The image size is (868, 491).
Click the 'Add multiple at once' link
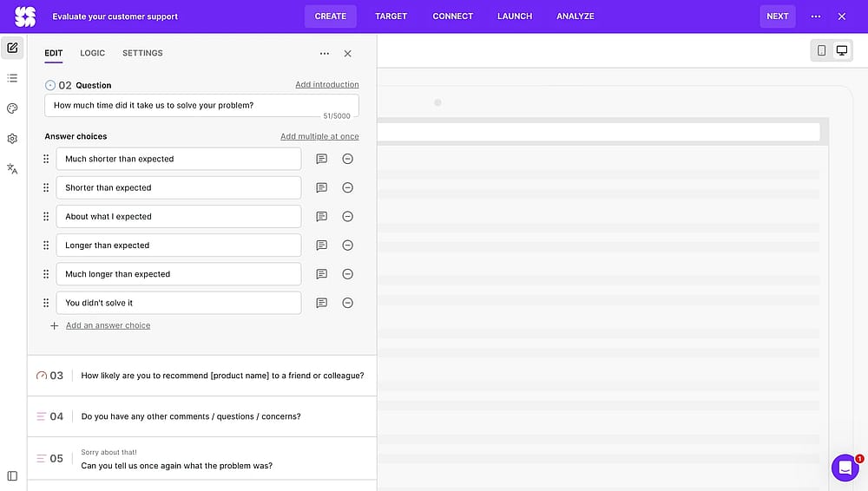319,137
